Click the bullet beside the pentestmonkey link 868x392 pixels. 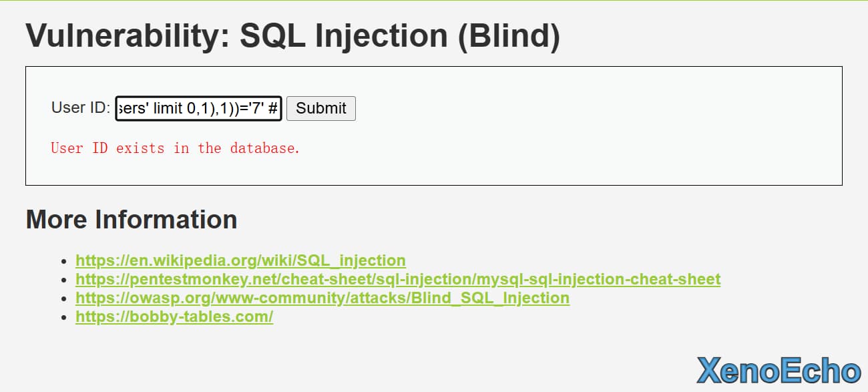click(x=64, y=280)
